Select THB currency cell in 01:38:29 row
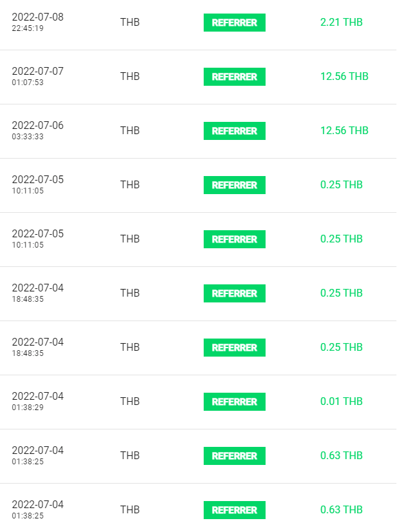The height and width of the screenshot is (532, 399). coord(130,401)
